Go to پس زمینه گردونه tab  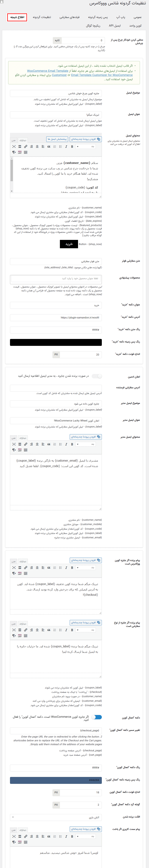(x=98, y=17)
